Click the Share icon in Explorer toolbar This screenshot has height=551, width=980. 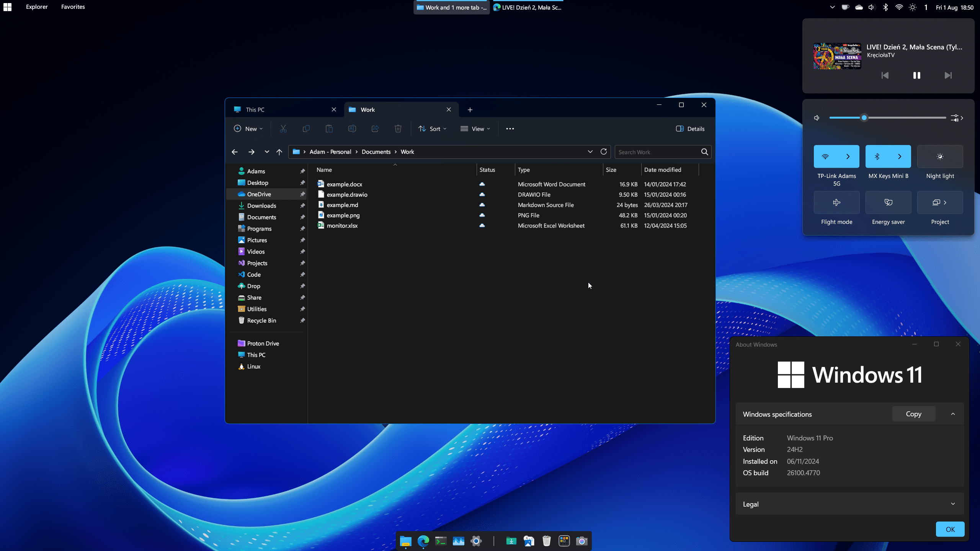(x=375, y=129)
